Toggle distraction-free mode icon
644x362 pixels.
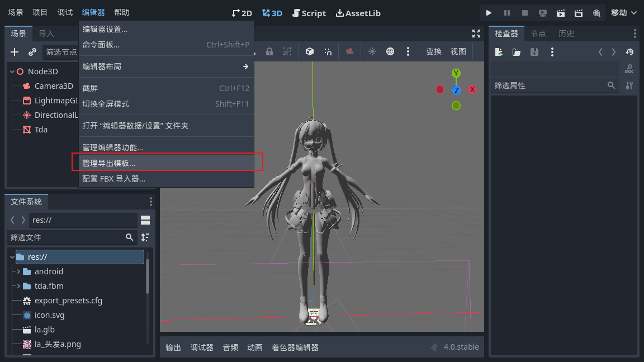coord(476,34)
